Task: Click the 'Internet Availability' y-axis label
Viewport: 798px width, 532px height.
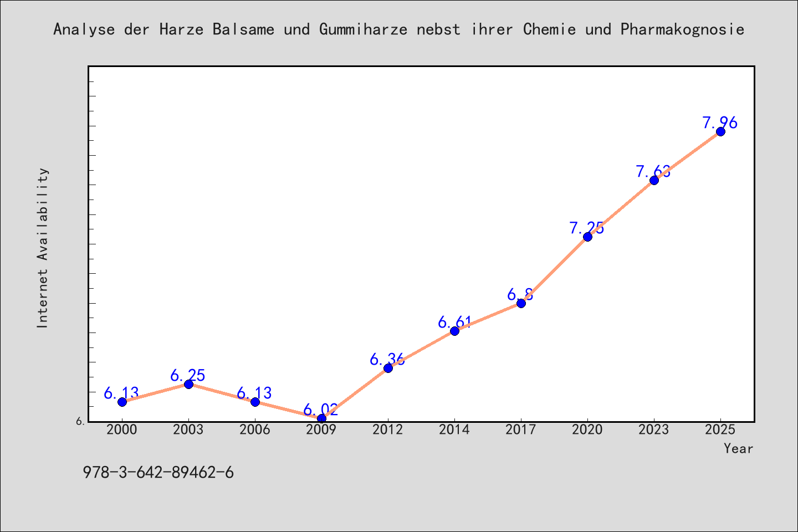Action: [43, 248]
